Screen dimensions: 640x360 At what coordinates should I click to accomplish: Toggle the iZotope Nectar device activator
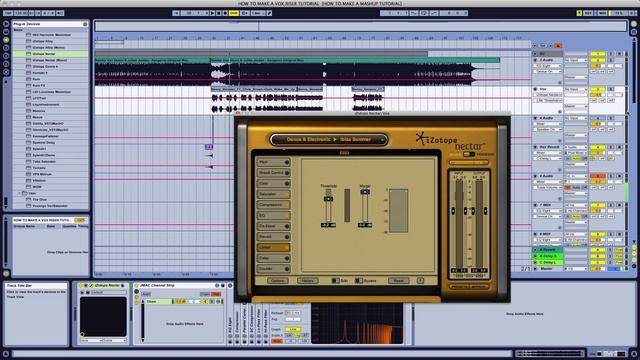pyautogui.click(x=80, y=286)
